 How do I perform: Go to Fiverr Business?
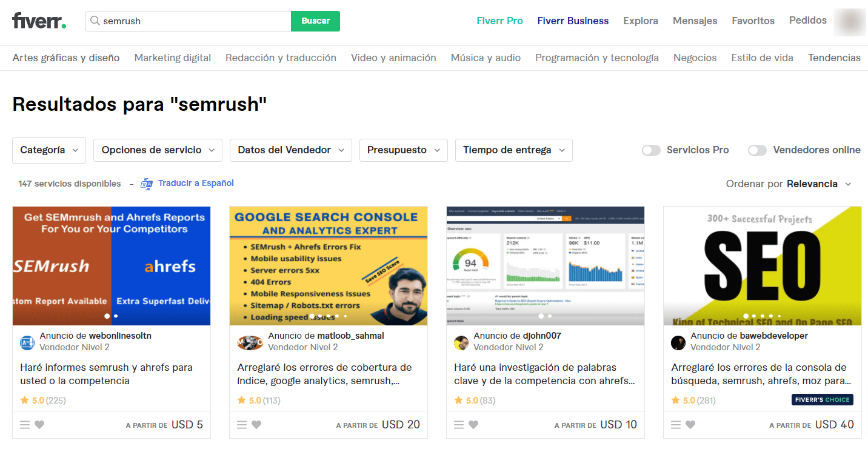(573, 21)
